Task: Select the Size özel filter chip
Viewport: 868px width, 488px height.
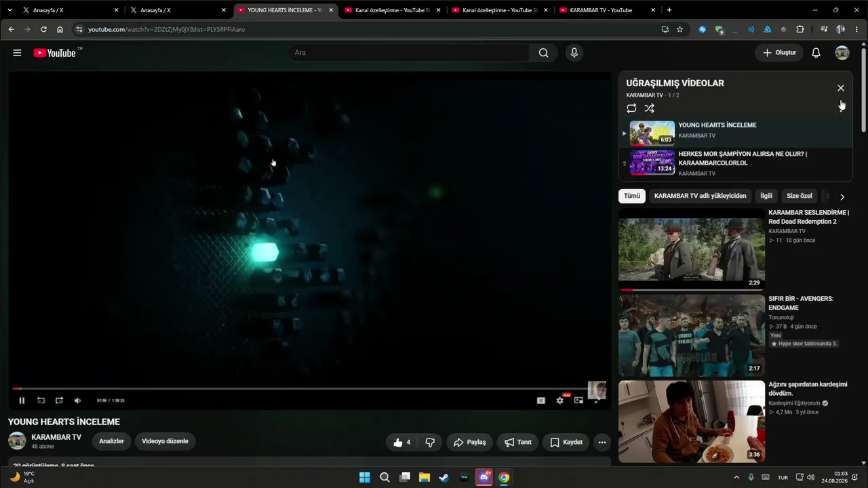Action: [800, 196]
